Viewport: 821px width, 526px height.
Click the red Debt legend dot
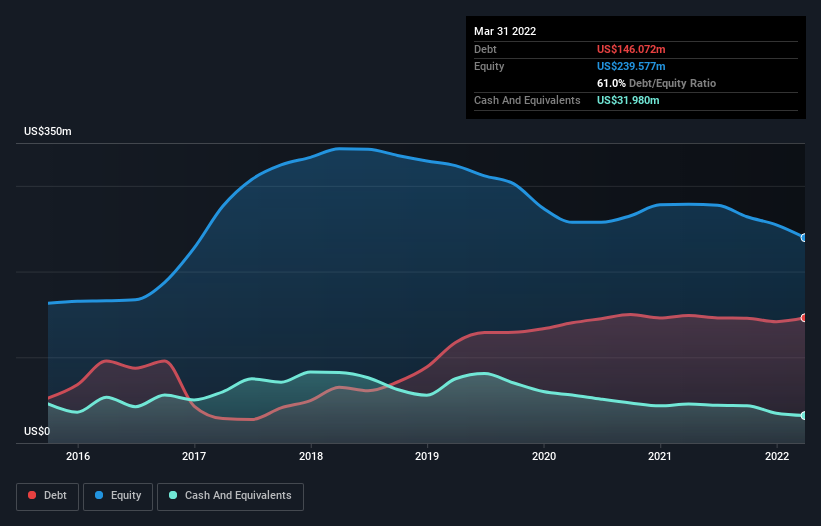pos(32,495)
